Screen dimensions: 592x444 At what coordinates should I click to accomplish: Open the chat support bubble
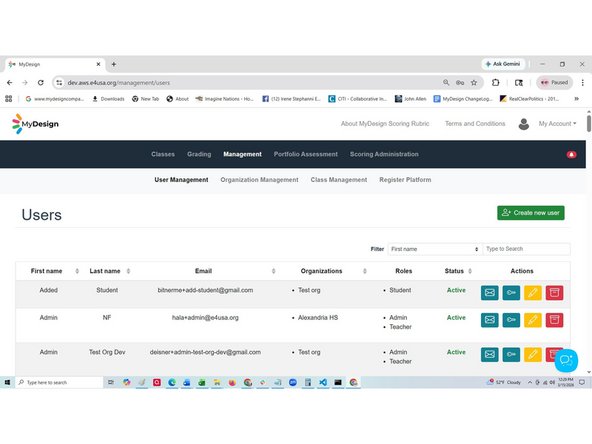[x=566, y=360]
